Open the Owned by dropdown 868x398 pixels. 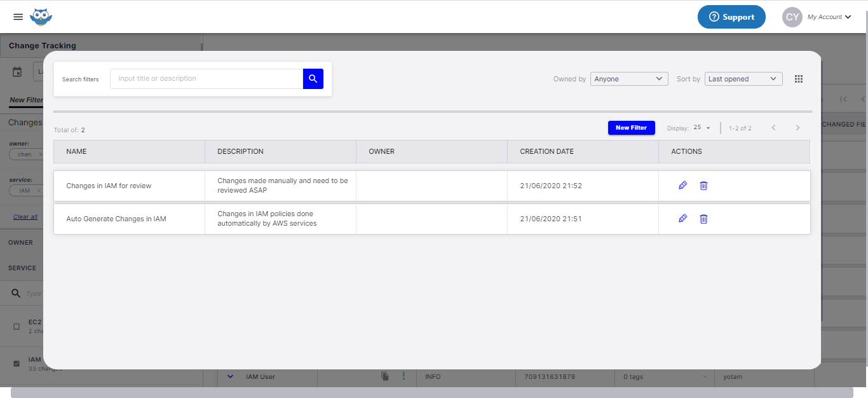pos(629,79)
